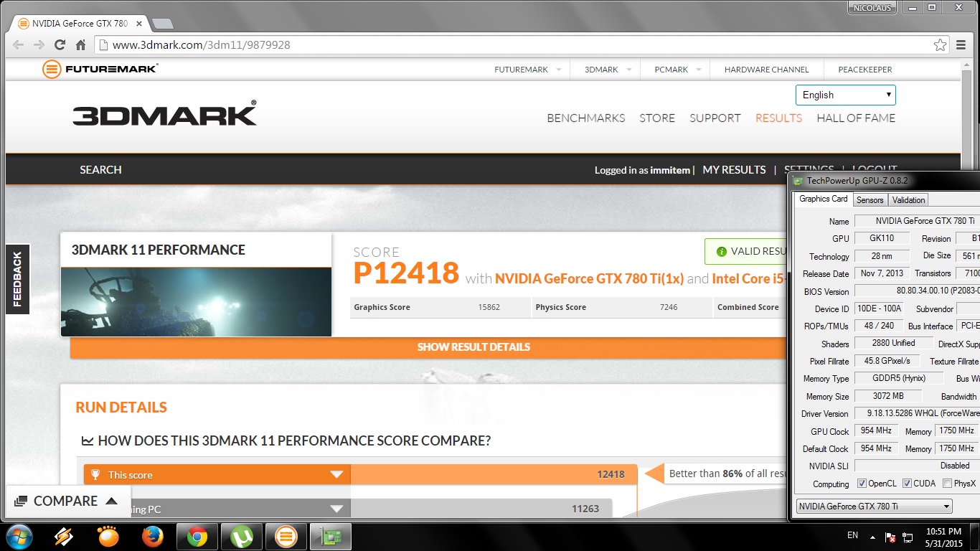Switch to Chrome on the taskbar
The width and height of the screenshot is (980, 551).
197,536
